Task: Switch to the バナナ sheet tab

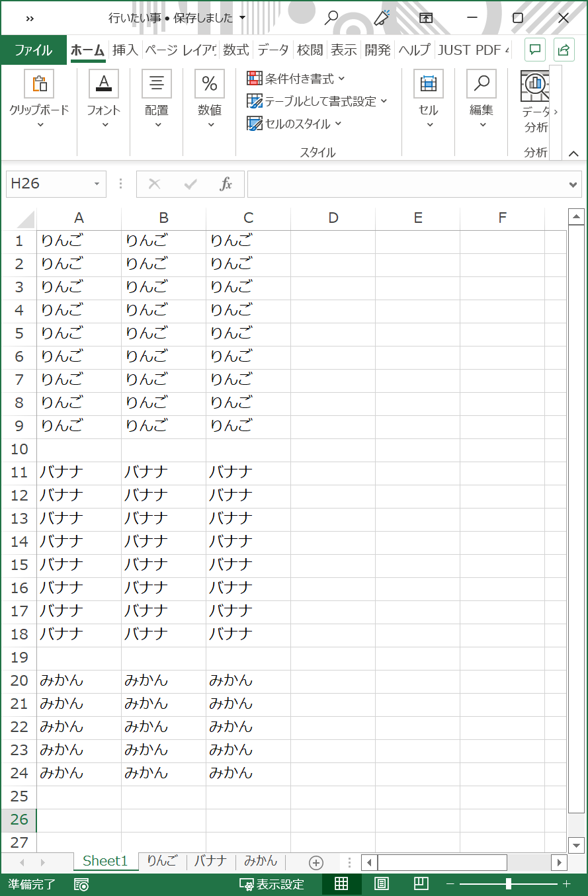Action: coord(211,861)
